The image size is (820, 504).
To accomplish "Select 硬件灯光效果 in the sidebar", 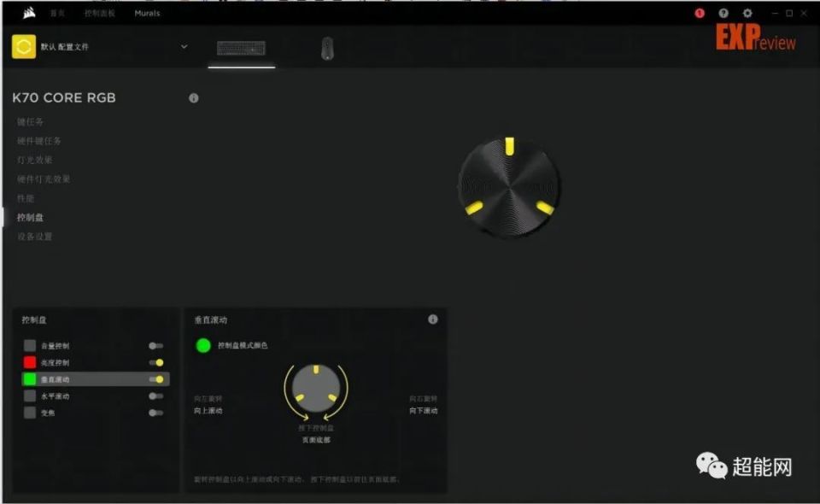I will point(44,179).
